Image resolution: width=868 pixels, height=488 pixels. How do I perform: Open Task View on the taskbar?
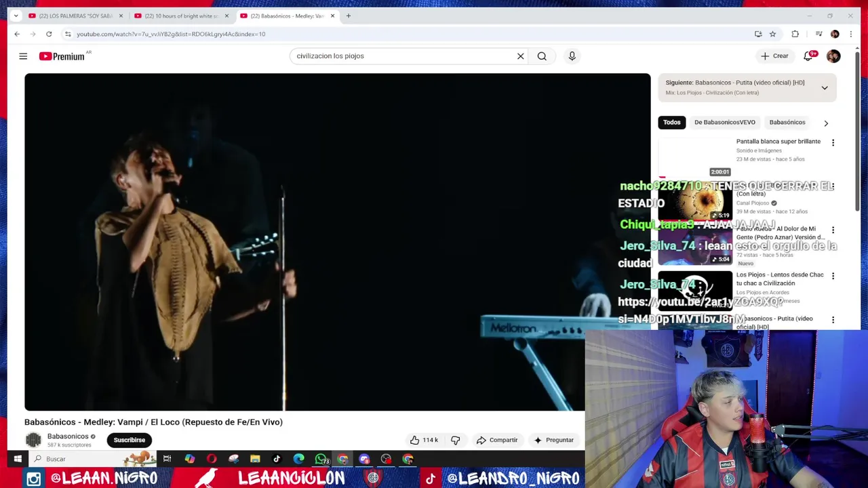click(x=167, y=459)
